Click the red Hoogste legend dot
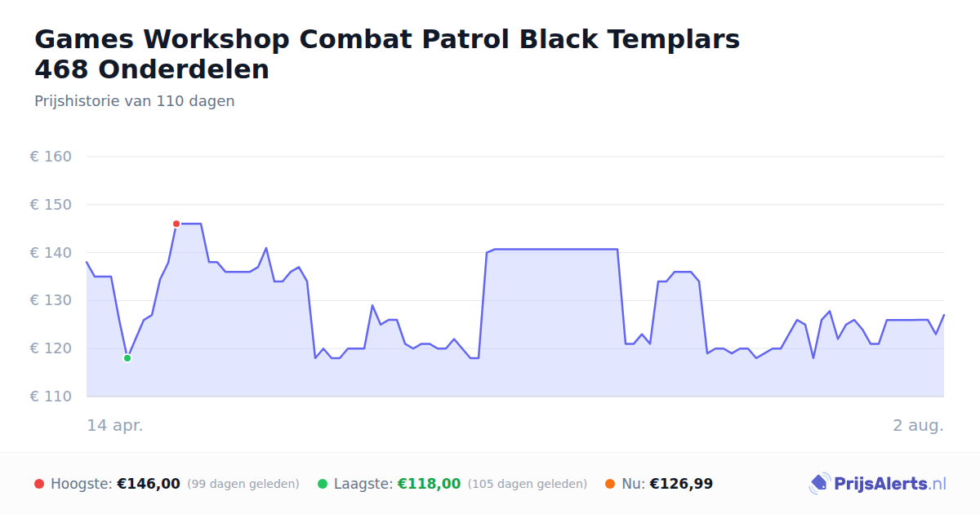The image size is (980, 514). pos(39,484)
